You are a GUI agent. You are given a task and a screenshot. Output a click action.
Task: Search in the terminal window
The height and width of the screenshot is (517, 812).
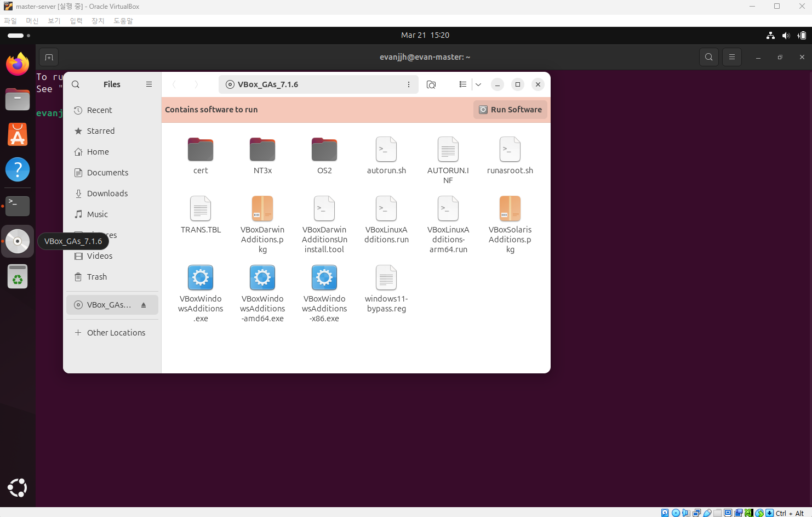click(x=709, y=57)
